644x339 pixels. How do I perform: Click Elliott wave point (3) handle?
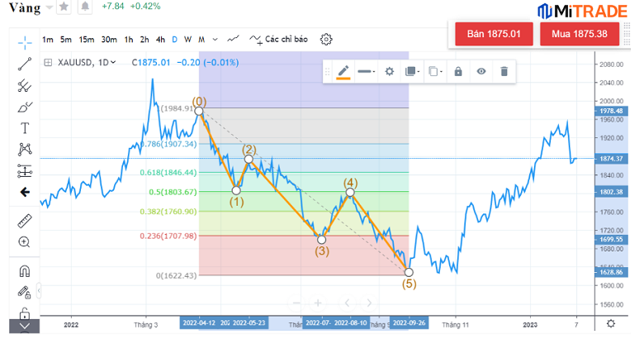coord(322,239)
